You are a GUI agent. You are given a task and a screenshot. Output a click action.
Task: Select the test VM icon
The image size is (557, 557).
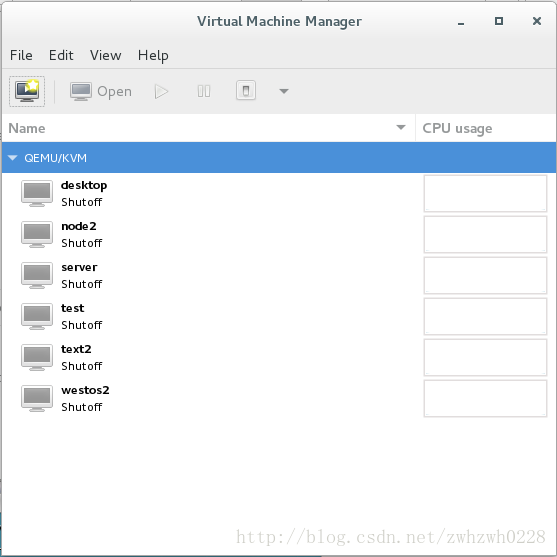(x=37, y=316)
